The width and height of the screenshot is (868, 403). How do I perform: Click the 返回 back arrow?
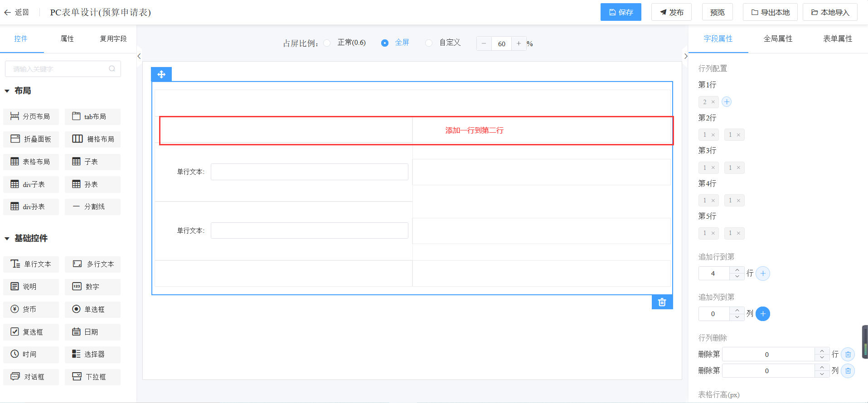(x=7, y=12)
